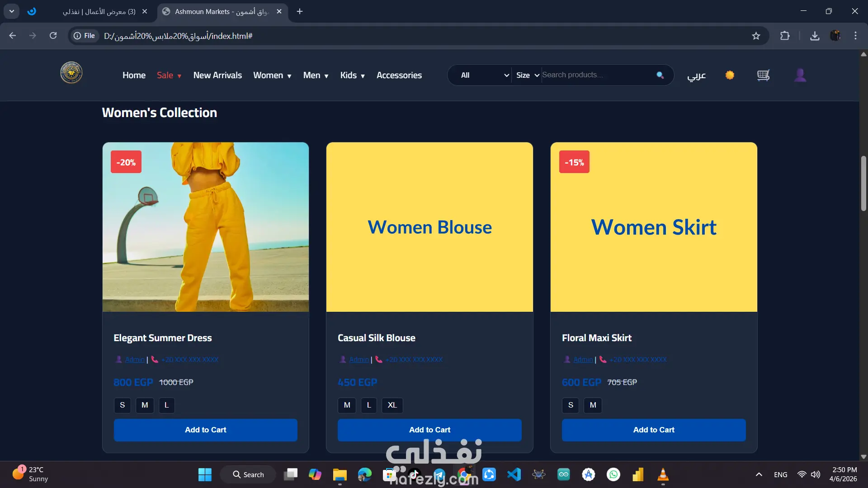Go to New Arrivals menu item
The height and width of the screenshot is (488, 868).
(217, 75)
